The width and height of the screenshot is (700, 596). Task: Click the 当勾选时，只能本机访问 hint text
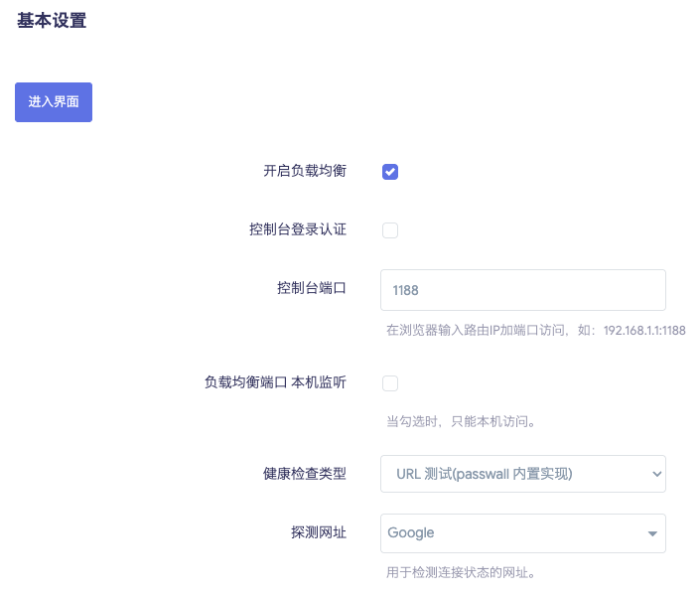[461, 421]
